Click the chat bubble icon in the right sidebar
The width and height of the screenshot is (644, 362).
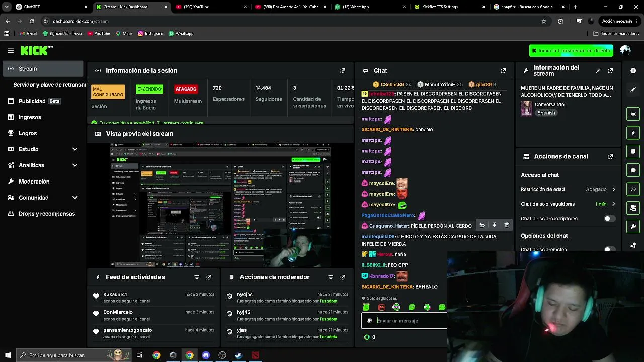click(633, 170)
